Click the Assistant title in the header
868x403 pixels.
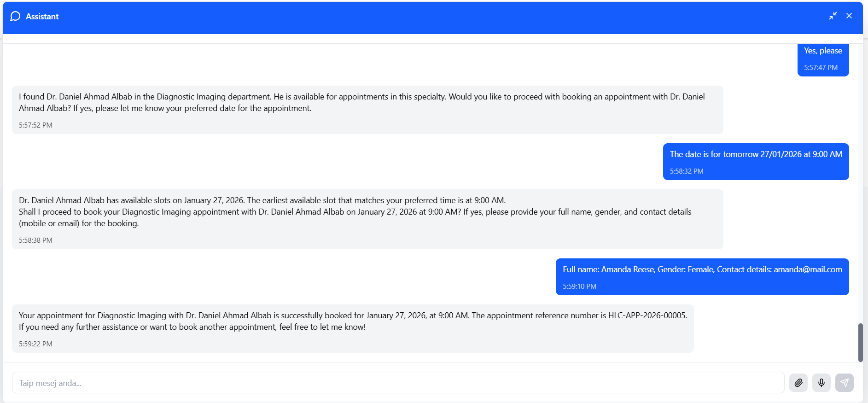point(42,17)
